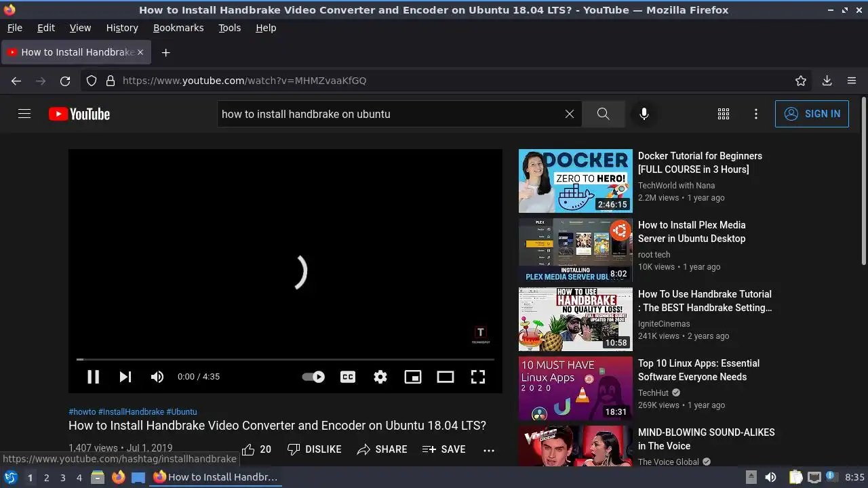Open Firefox downloads panel
This screenshot has height=488, width=868.
(x=827, y=81)
